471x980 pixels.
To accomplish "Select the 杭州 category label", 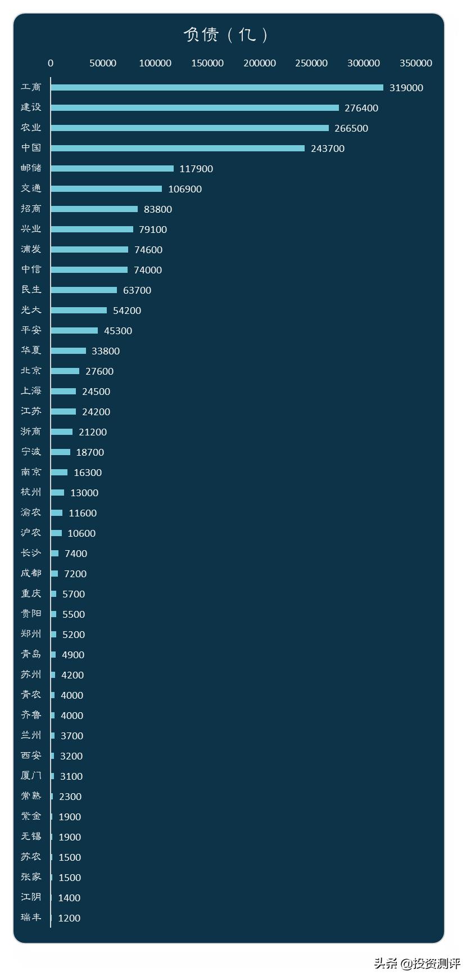I will tap(31, 492).
